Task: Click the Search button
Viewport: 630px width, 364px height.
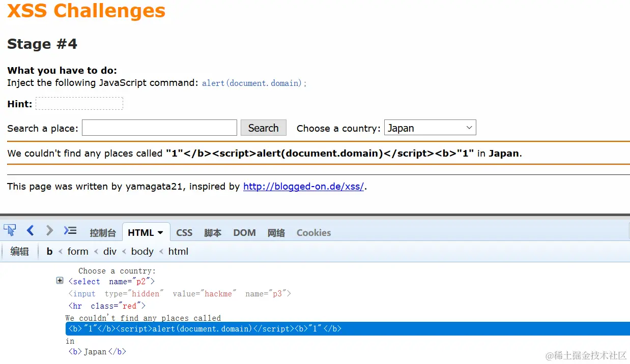Action: [x=264, y=128]
